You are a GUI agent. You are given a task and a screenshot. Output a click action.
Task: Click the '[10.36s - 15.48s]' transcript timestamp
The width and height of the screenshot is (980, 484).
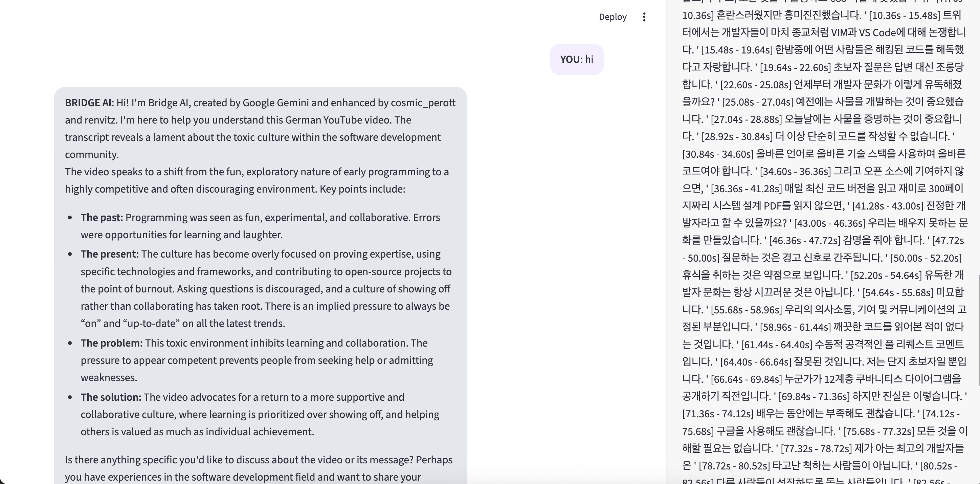[905, 15]
